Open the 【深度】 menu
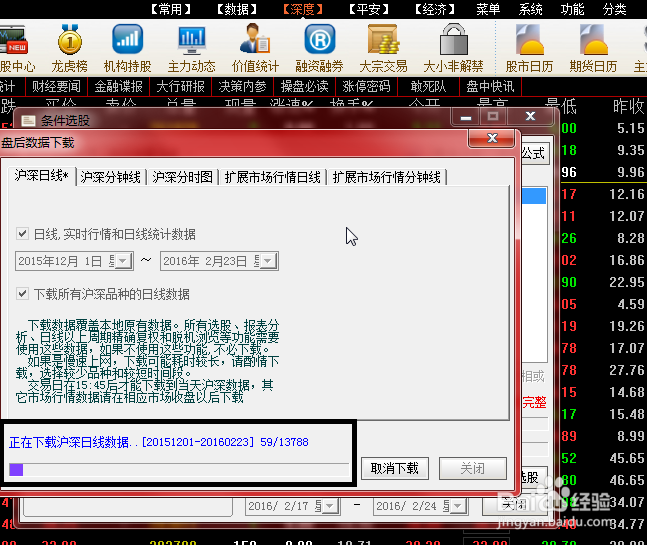 (x=302, y=9)
